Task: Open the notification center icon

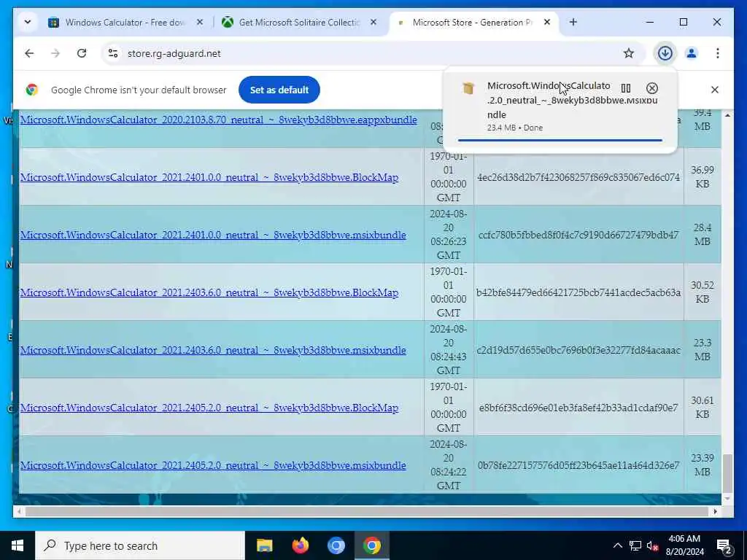Action: coord(724,545)
